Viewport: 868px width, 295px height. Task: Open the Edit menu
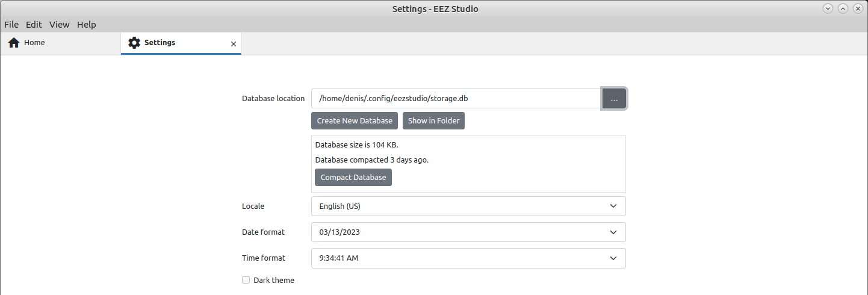[x=34, y=25]
